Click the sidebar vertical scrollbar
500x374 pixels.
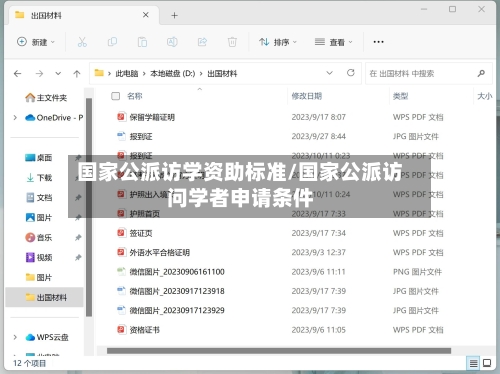click(89, 207)
